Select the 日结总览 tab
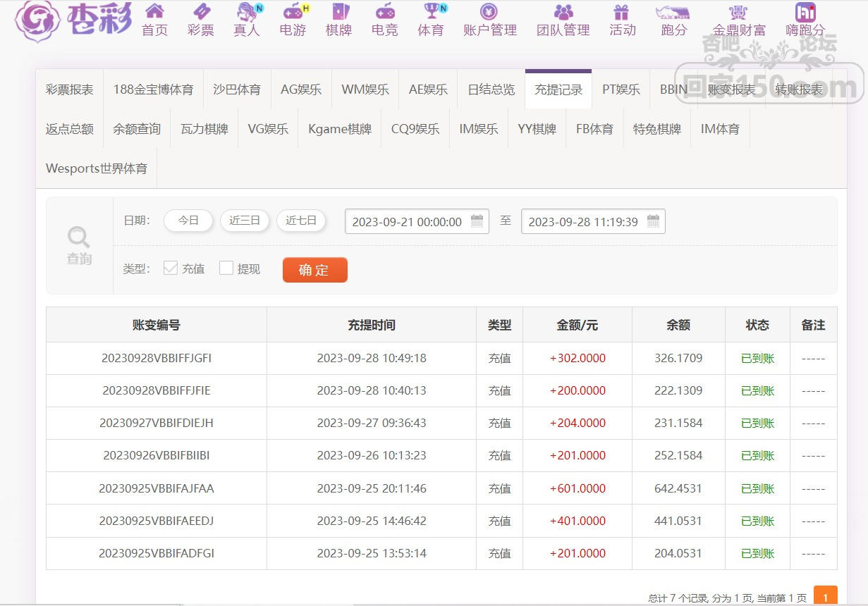 pyautogui.click(x=491, y=89)
